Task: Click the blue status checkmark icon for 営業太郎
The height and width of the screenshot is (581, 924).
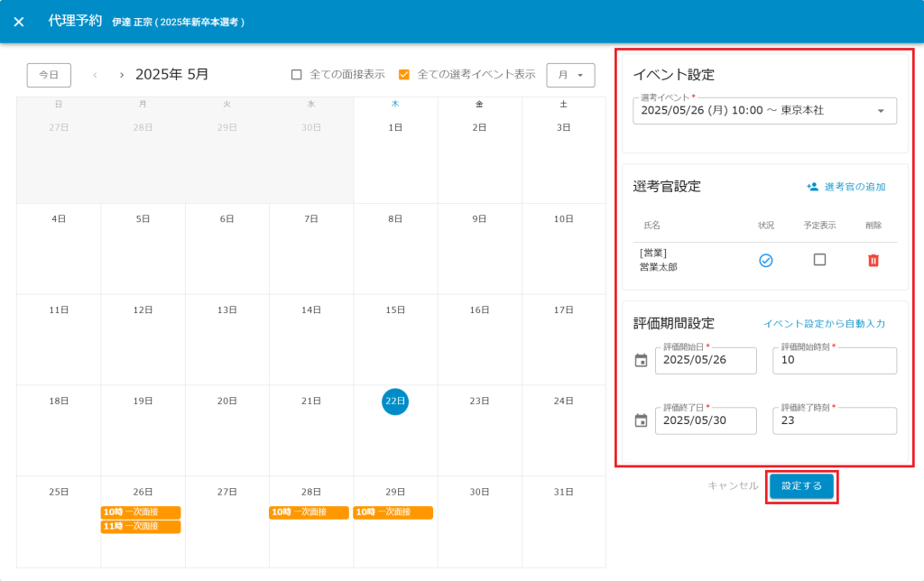Action: pos(765,260)
